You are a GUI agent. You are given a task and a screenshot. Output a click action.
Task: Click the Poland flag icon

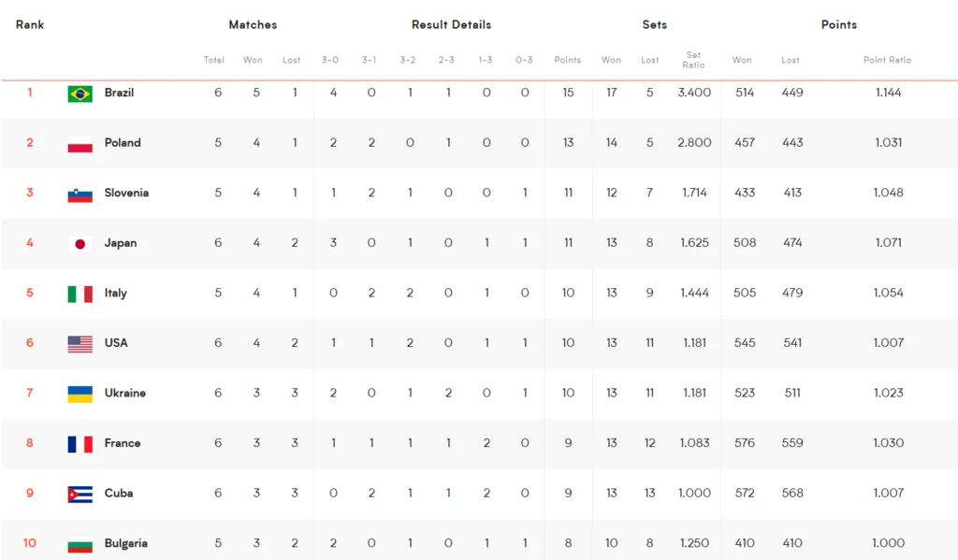(x=80, y=144)
